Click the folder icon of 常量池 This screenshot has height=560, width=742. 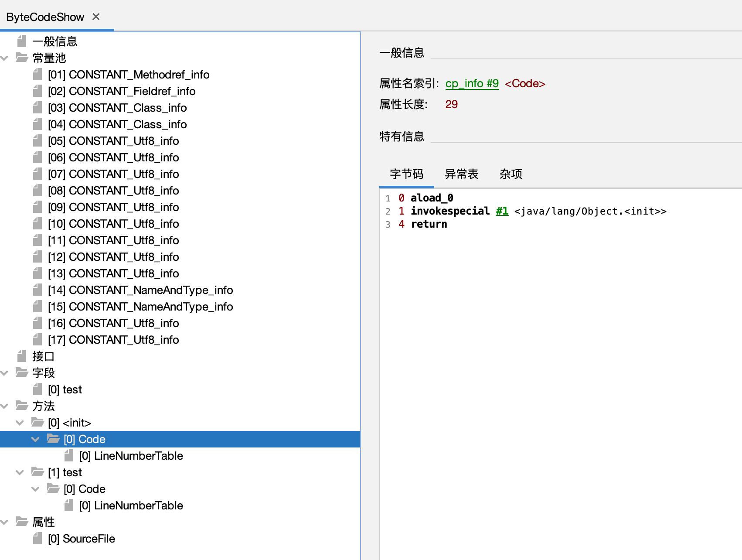point(22,58)
